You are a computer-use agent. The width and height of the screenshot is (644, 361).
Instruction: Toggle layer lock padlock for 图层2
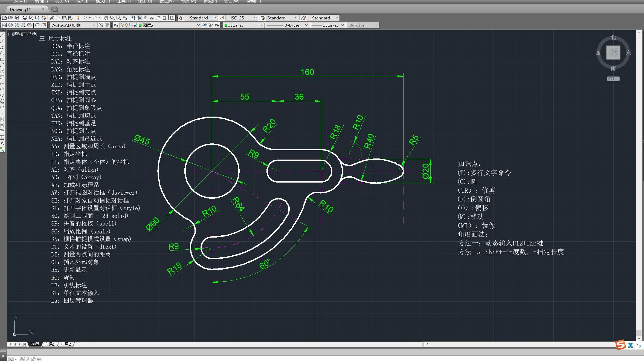point(136,25)
